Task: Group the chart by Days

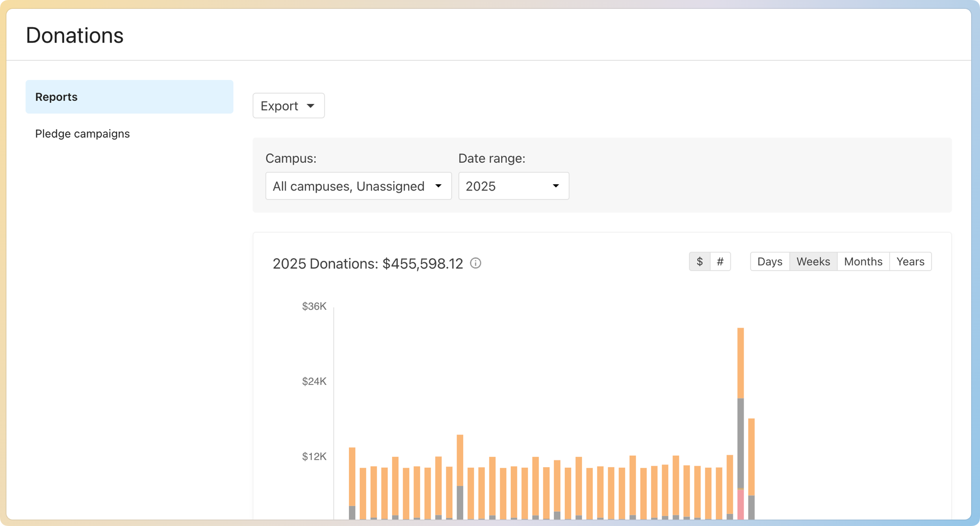Action: (769, 261)
